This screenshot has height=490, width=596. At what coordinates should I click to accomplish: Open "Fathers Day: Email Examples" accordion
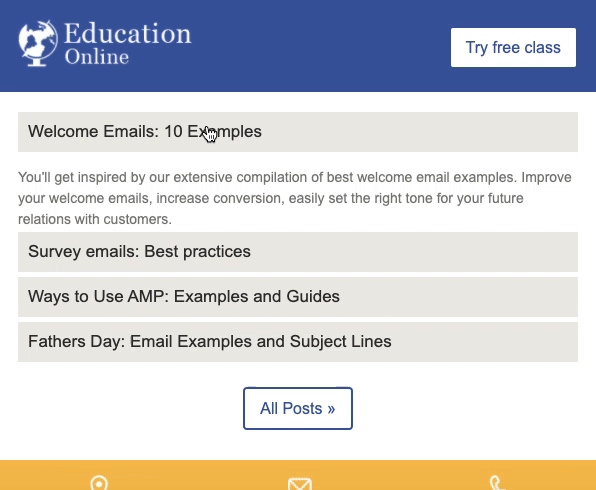tap(298, 341)
